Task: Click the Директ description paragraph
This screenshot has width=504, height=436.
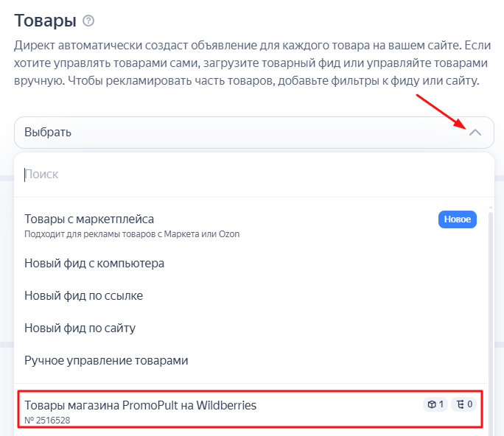Action: point(252,63)
